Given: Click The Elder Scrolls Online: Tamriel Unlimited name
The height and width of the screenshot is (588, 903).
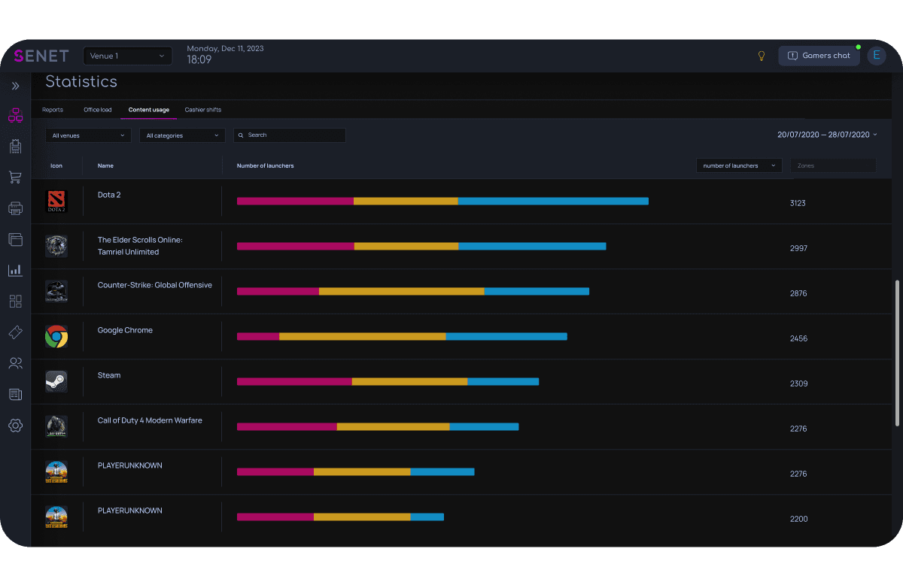Looking at the screenshot, I should click(x=140, y=246).
